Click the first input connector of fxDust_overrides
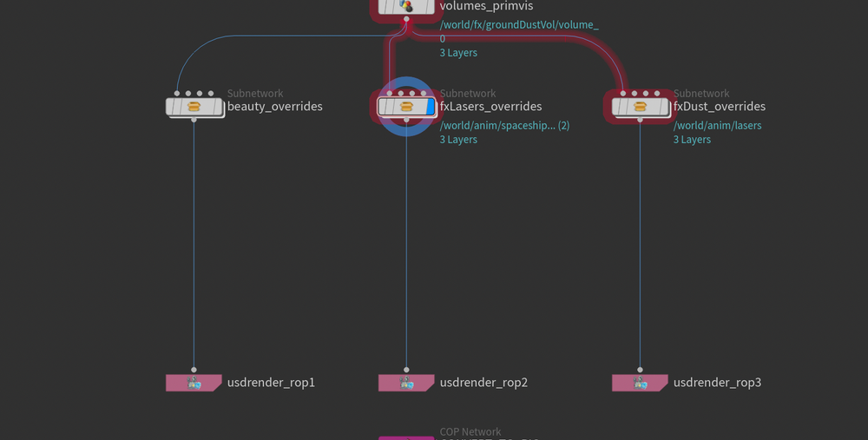This screenshot has height=440, width=868. 623,93
